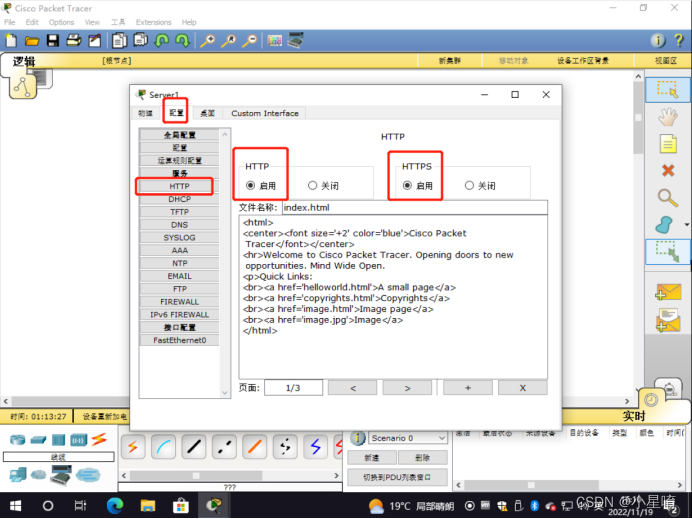Delete the page with X button
Viewport: 692px width, 519px height.
tap(523, 388)
